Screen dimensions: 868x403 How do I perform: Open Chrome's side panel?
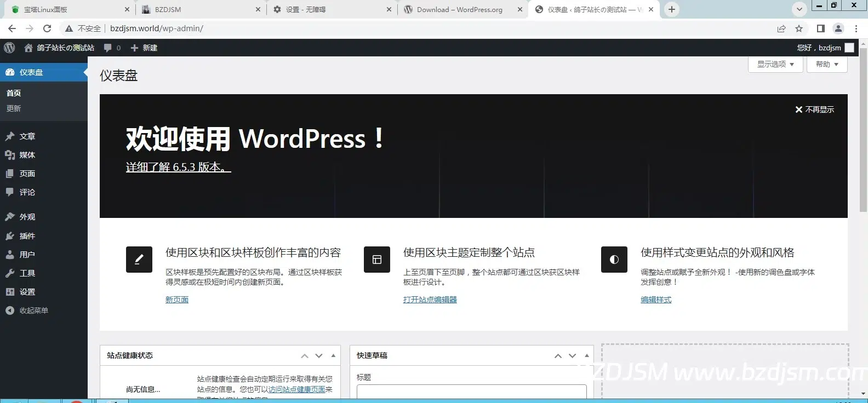[x=821, y=28]
